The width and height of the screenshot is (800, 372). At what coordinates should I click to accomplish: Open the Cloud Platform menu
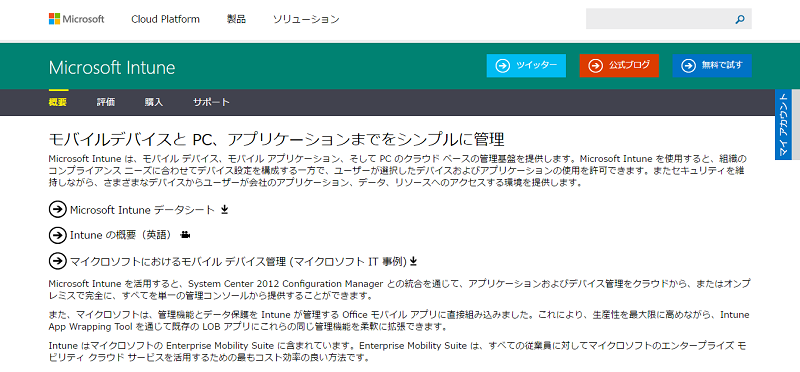point(165,19)
